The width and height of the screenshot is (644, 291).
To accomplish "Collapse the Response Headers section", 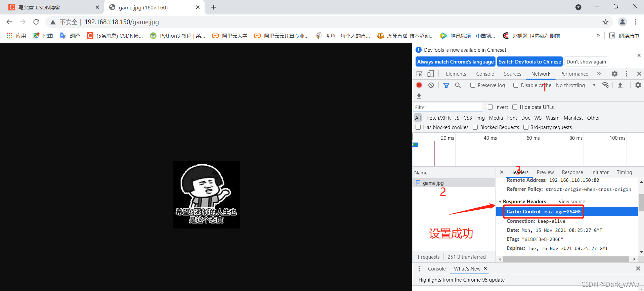I will pyautogui.click(x=500, y=202).
